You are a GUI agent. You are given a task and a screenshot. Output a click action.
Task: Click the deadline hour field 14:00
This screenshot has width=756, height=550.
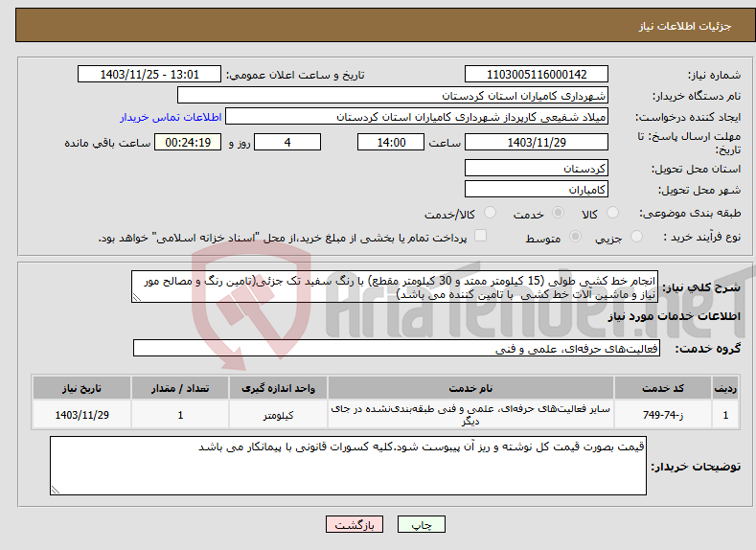coord(391,142)
